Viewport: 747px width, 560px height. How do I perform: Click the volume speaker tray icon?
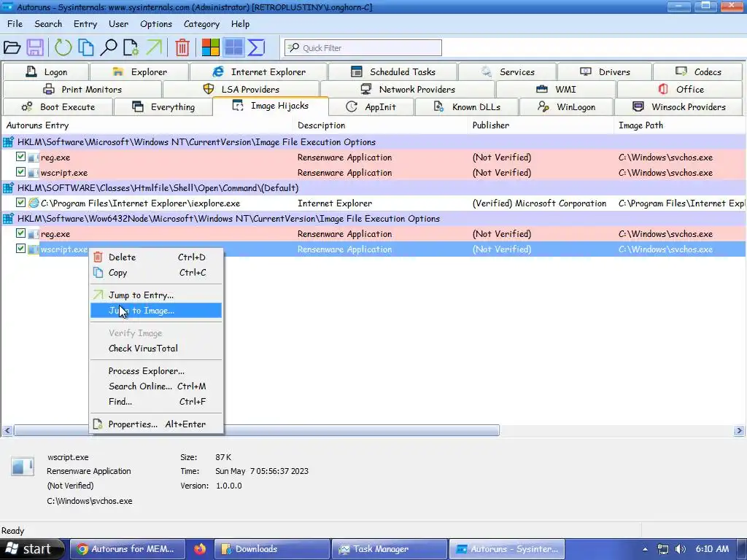tap(681, 549)
